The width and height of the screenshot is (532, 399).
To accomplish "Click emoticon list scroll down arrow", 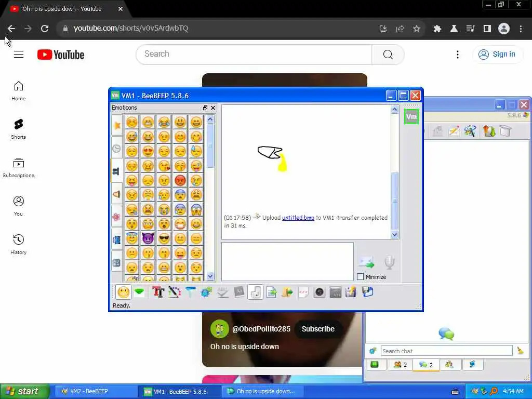I will [x=210, y=276].
